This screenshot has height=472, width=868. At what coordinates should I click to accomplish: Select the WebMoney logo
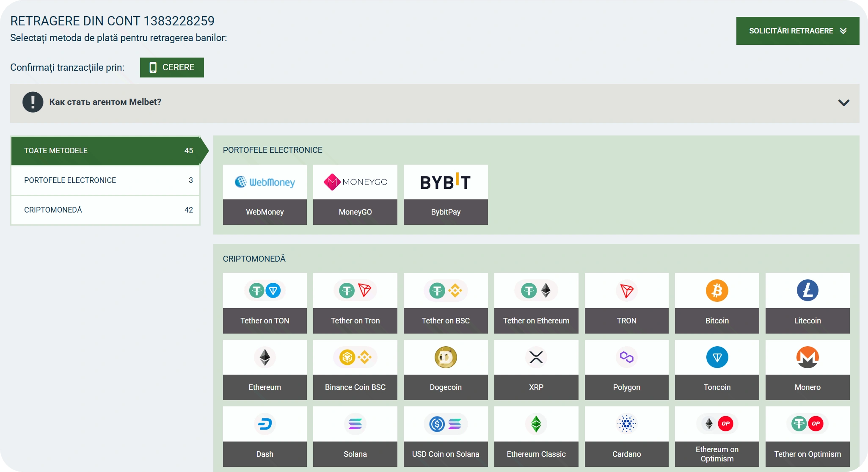[x=265, y=182]
